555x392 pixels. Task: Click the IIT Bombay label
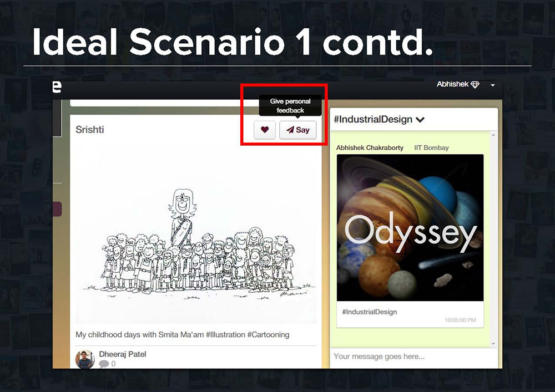pos(431,148)
